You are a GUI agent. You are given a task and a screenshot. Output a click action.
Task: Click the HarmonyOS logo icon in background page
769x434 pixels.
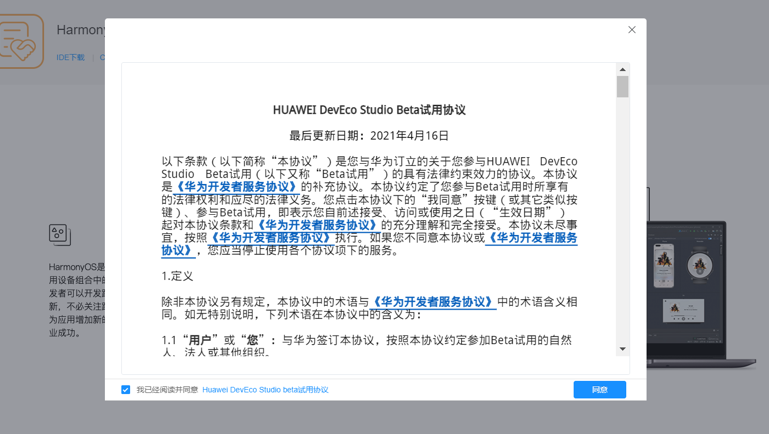pos(20,42)
